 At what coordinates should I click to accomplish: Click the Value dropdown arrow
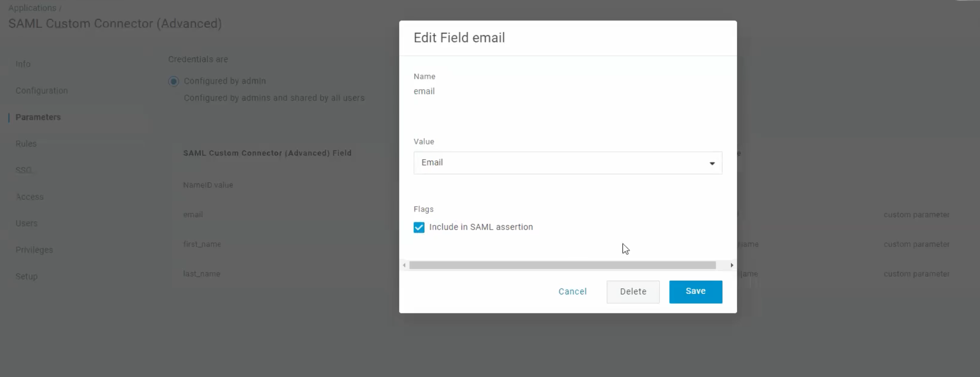click(712, 163)
